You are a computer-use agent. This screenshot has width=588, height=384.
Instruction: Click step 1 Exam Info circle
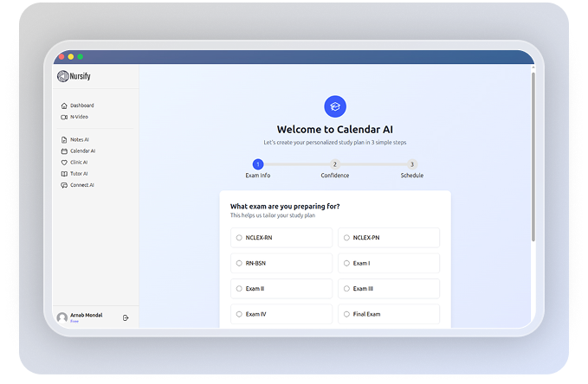258,164
